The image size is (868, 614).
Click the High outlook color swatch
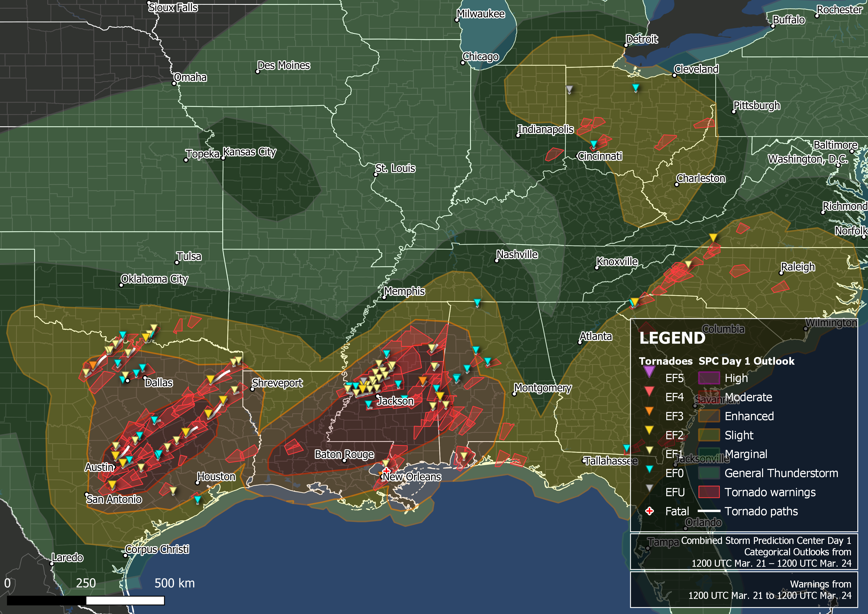(709, 378)
